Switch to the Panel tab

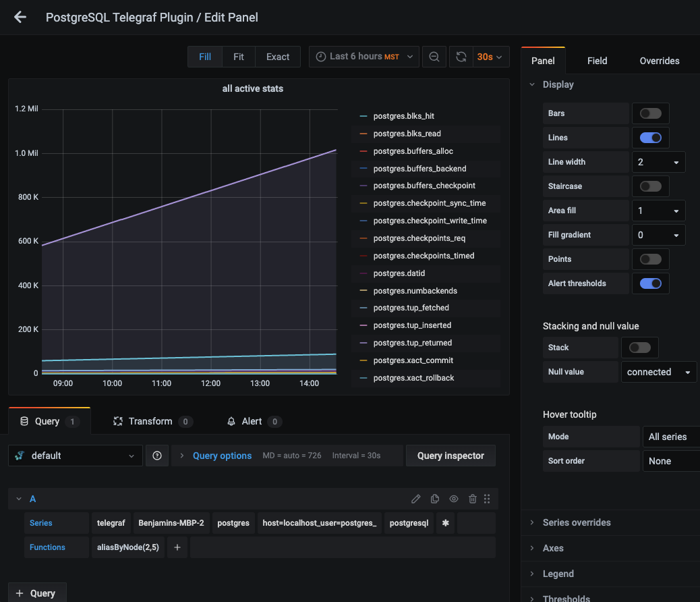point(543,61)
